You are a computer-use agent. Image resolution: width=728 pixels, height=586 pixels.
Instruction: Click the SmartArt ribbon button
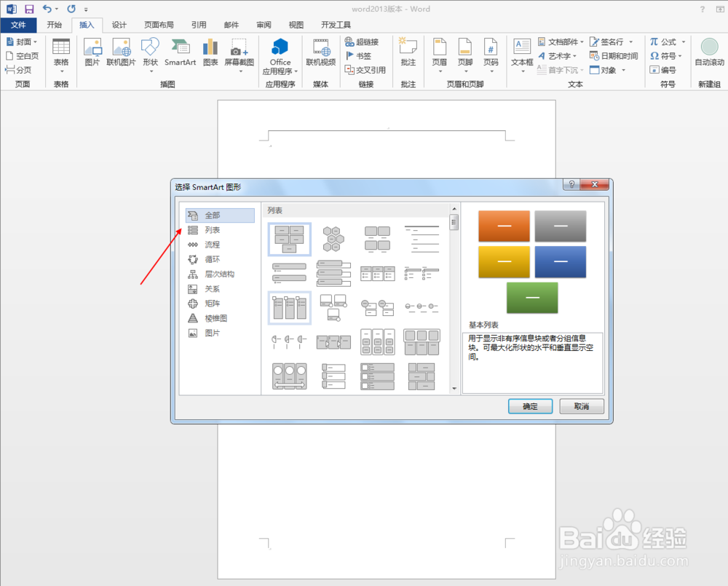[x=180, y=52]
